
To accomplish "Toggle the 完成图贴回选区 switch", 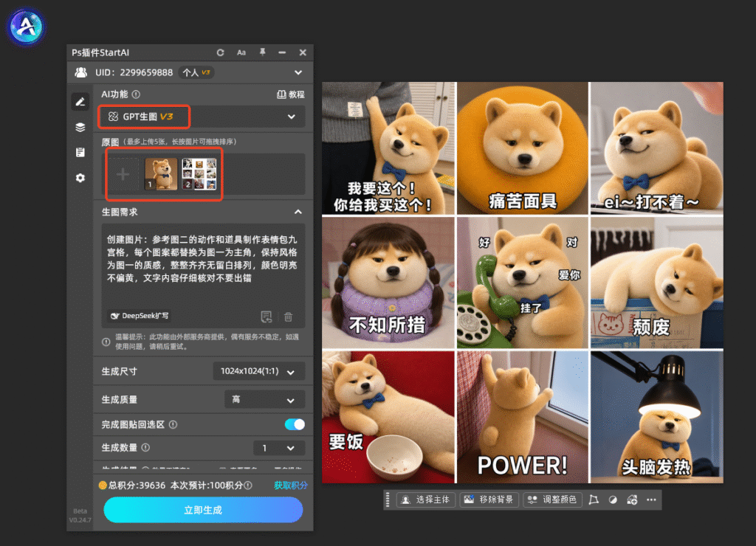I will coord(295,424).
